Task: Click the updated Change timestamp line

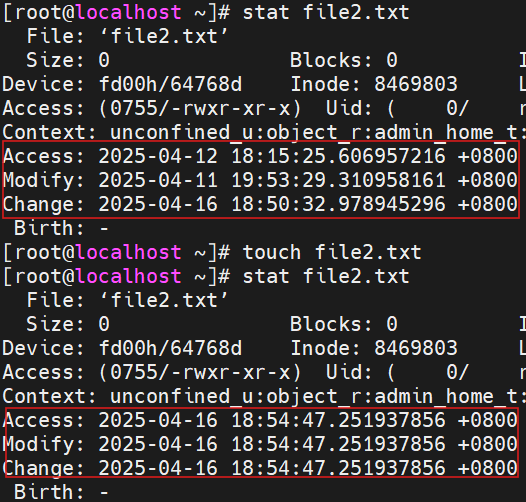Action: click(260, 468)
